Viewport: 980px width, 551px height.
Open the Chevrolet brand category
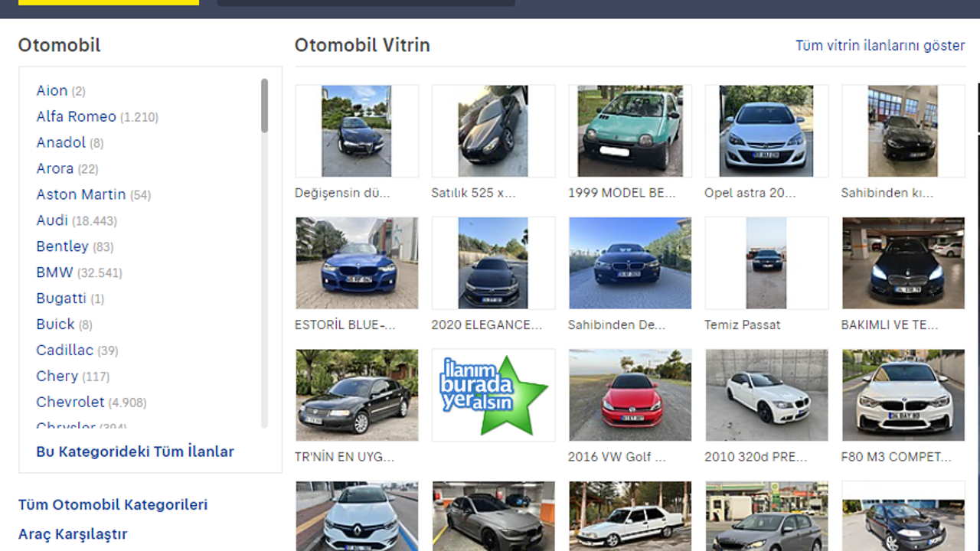[70, 403]
